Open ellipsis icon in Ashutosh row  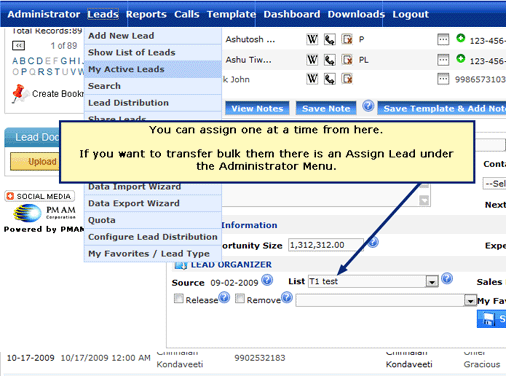443,39
